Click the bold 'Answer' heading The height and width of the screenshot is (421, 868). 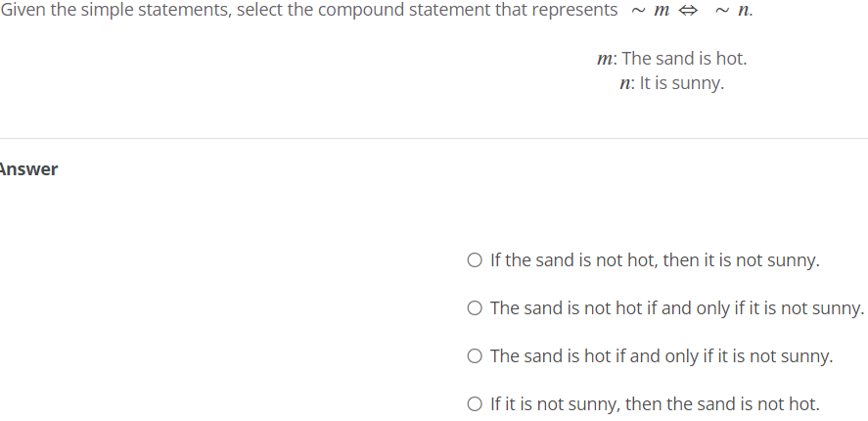tap(27, 169)
